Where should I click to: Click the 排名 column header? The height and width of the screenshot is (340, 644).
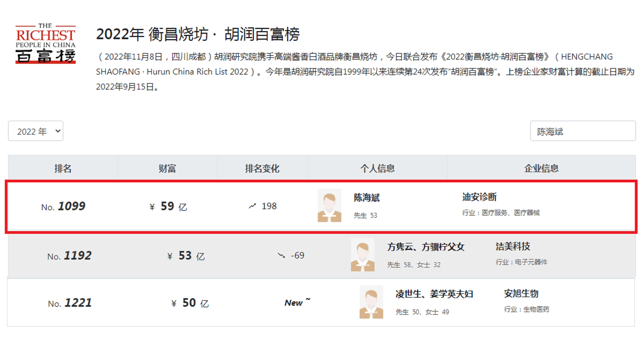[63, 168]
